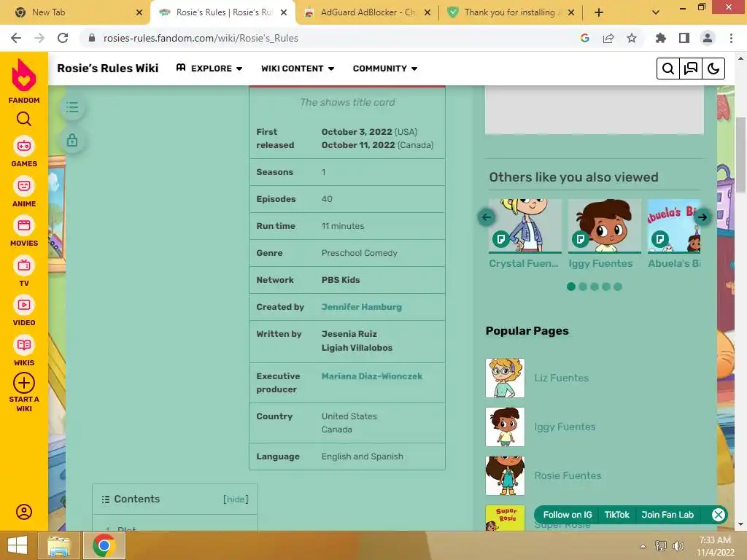This screenshot has width=747, height=560.
Task: Switch to Thank you for installing tab
Action: pyautogui.click(x=510, y=12)
